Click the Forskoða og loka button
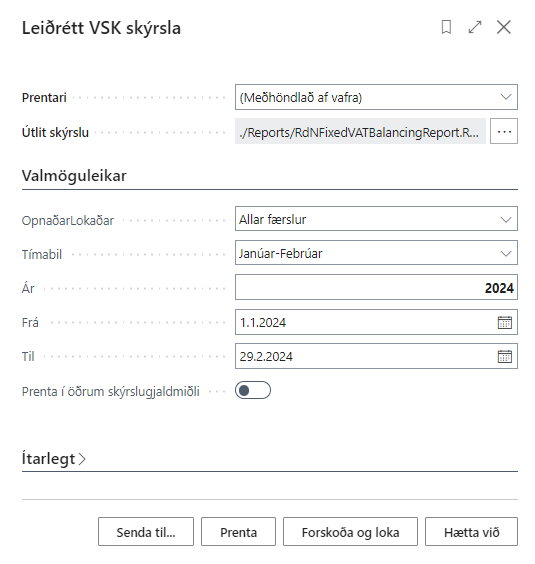The width and height of the screenshot is (535, 564). click(x=350, y=532)
